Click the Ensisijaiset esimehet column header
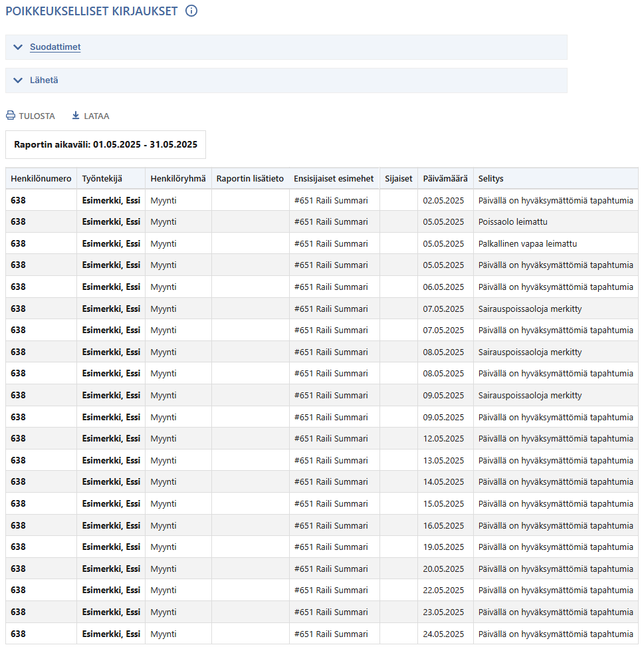 [x=334, y=178]
